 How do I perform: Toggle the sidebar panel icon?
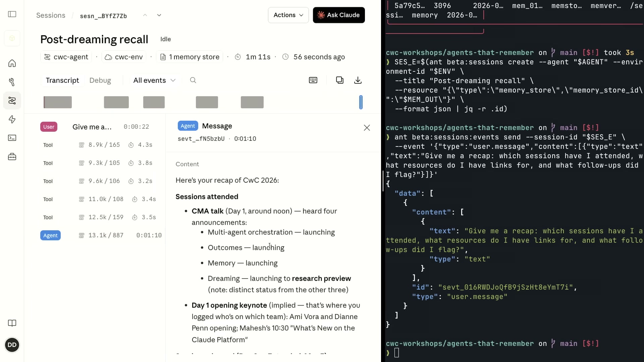click(12, 14)
